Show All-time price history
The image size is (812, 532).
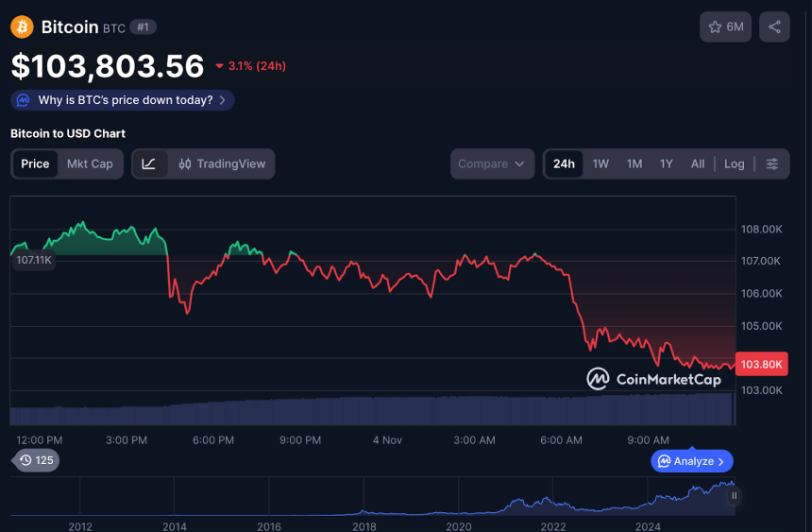click(697, 163)
